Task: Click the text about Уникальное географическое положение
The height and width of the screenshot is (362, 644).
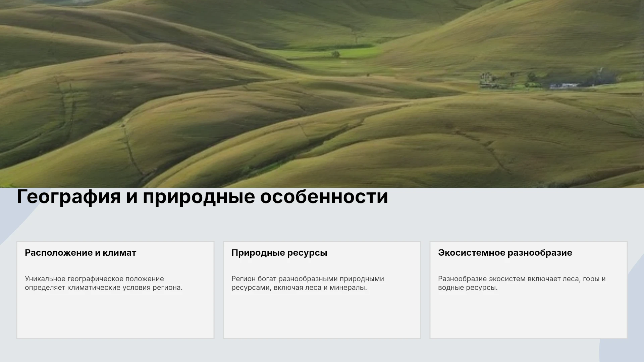Action: click(x=104, y=283)
